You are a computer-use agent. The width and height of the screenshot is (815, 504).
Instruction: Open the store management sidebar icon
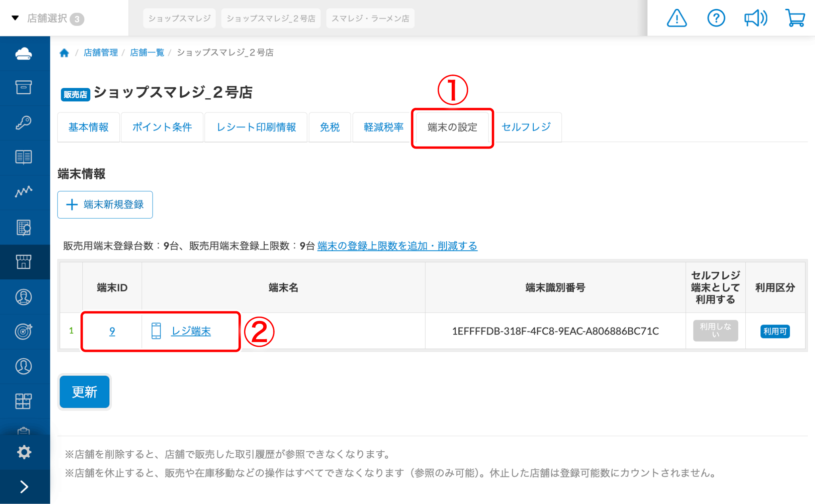(x=24, y=262)
